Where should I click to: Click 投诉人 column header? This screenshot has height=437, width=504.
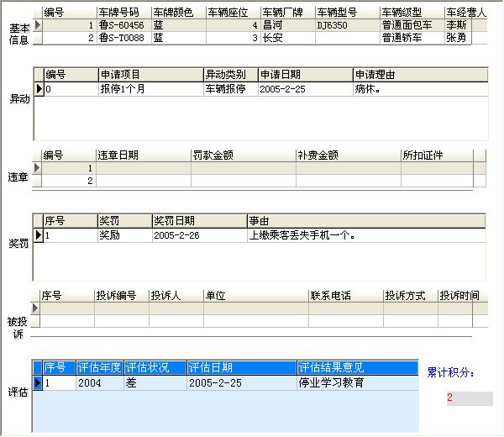click(x=176, y=296)
